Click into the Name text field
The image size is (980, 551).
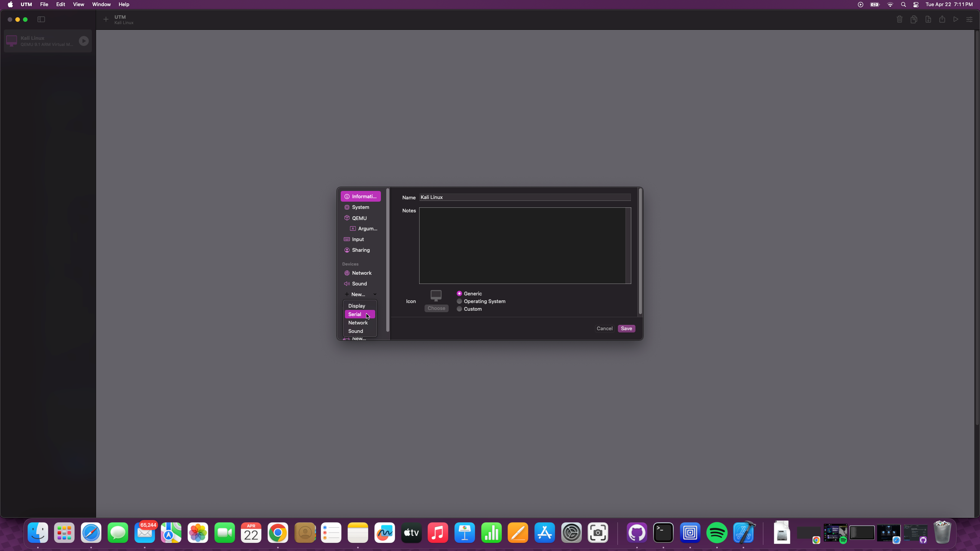click(x=524, y=197)
